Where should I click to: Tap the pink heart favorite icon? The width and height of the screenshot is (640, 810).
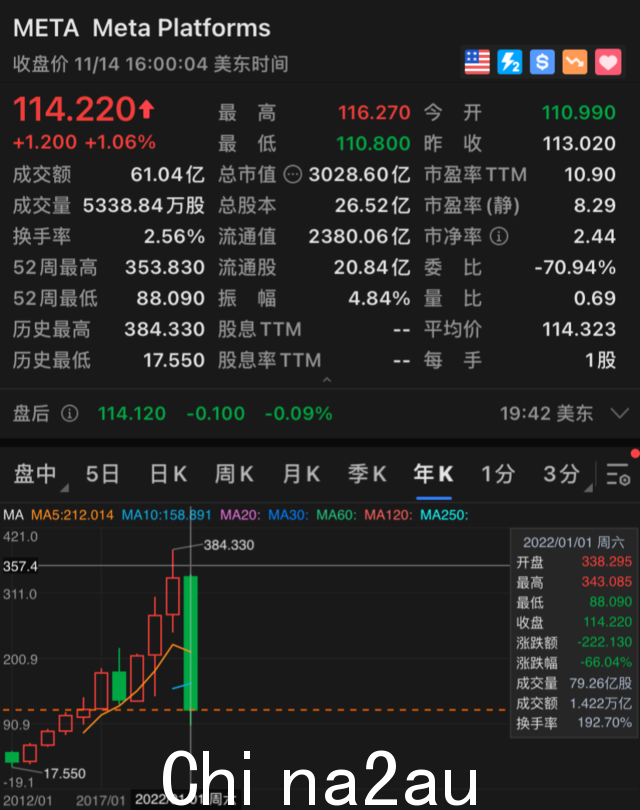pos(607,63)
